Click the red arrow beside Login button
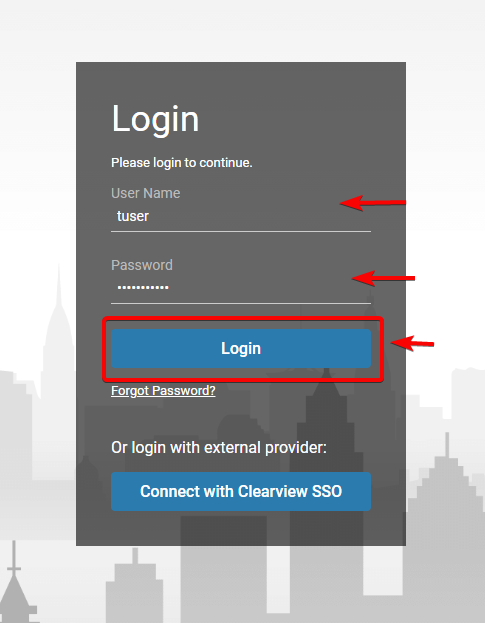This screenshot has width=485, height=623. 412,343
